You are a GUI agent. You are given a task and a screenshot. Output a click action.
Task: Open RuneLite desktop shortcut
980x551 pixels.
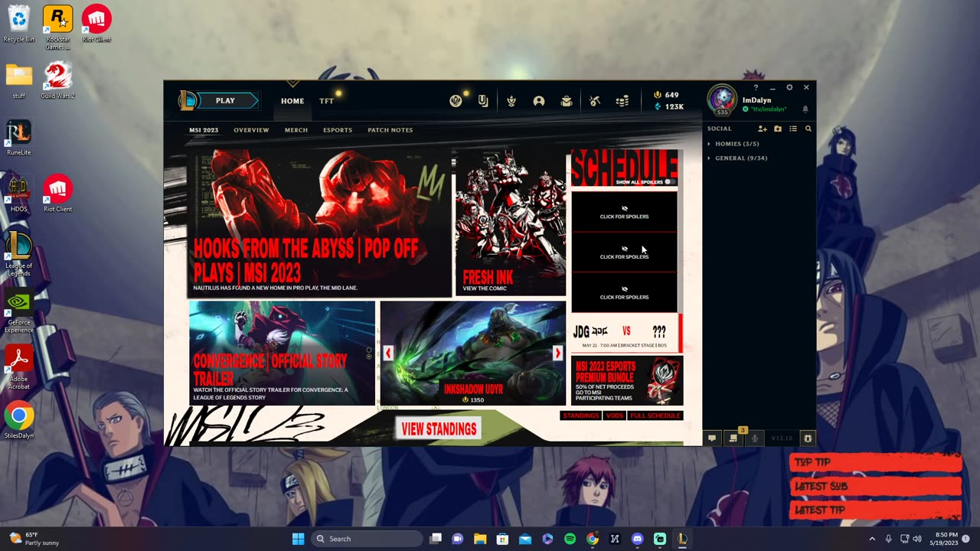pyautogui.click(x=19, y=138)
